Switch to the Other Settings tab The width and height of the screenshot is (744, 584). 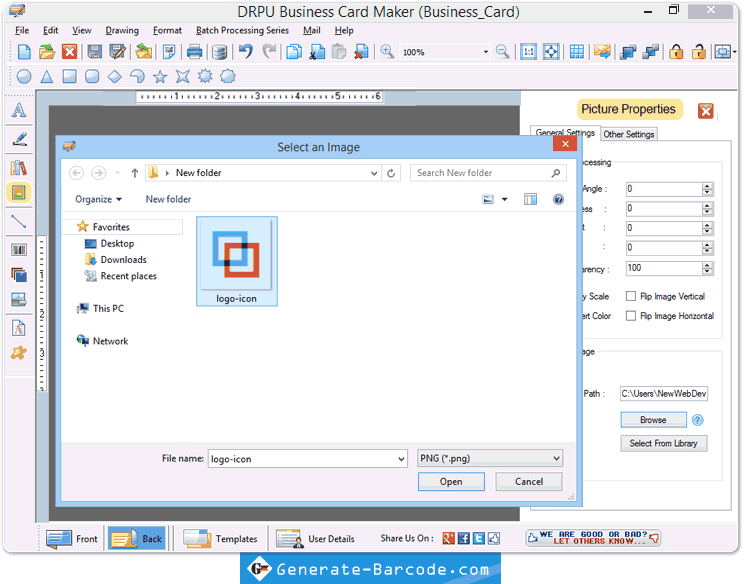pyautogui.click(x=629, y=134)
